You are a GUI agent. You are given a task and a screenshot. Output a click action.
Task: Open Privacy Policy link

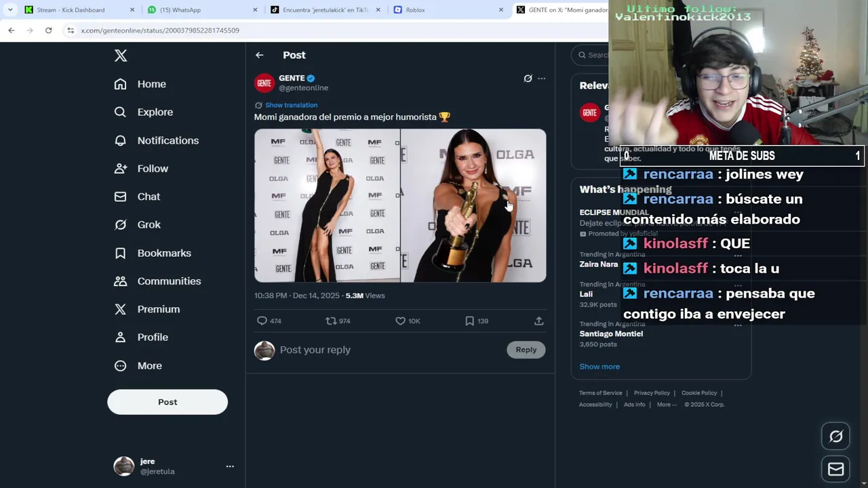coord(652,393)
